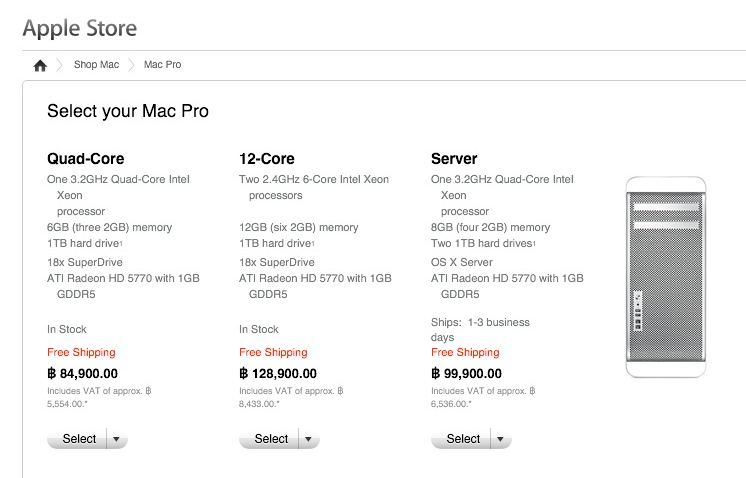Select the Quad-Core Mac Pro
746x478 pixels.
tap(78, 439)
